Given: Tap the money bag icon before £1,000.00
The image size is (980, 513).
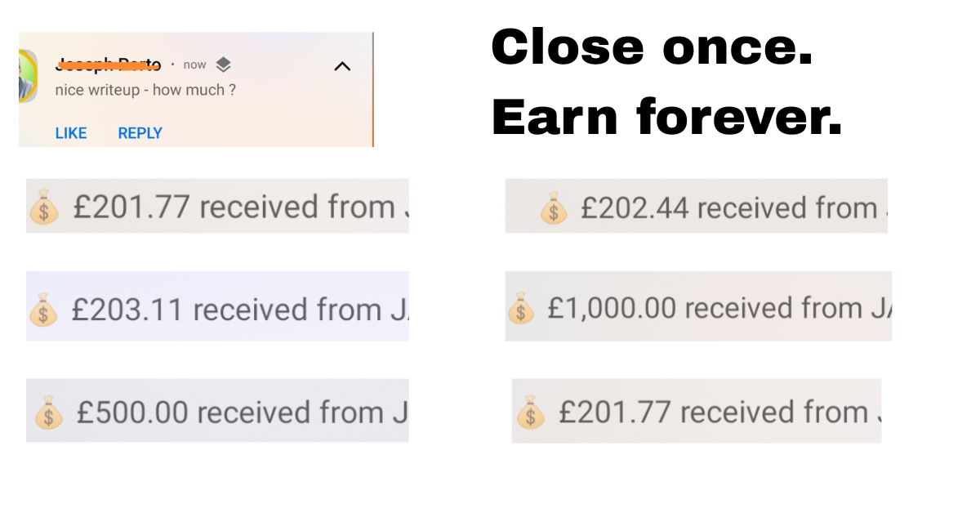Looking at the screenshot, I should pos(521,309).
